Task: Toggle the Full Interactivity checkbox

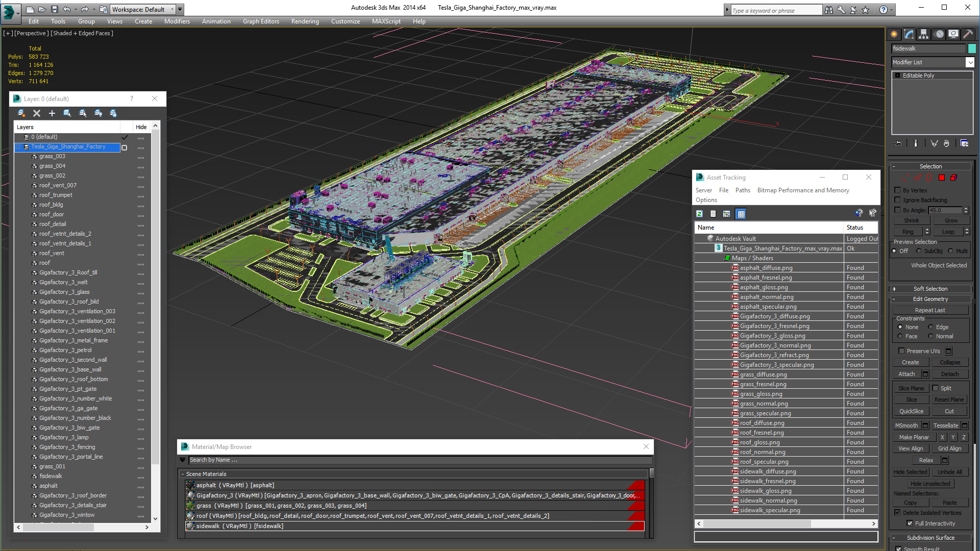Action: coord(910,523)
